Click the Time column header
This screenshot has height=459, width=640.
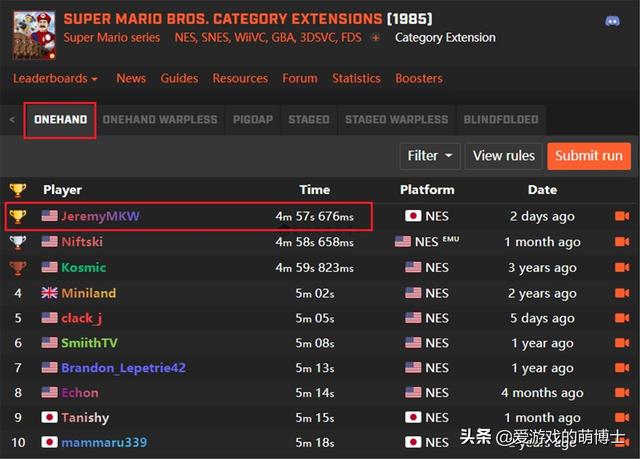[x=314, y=190]
